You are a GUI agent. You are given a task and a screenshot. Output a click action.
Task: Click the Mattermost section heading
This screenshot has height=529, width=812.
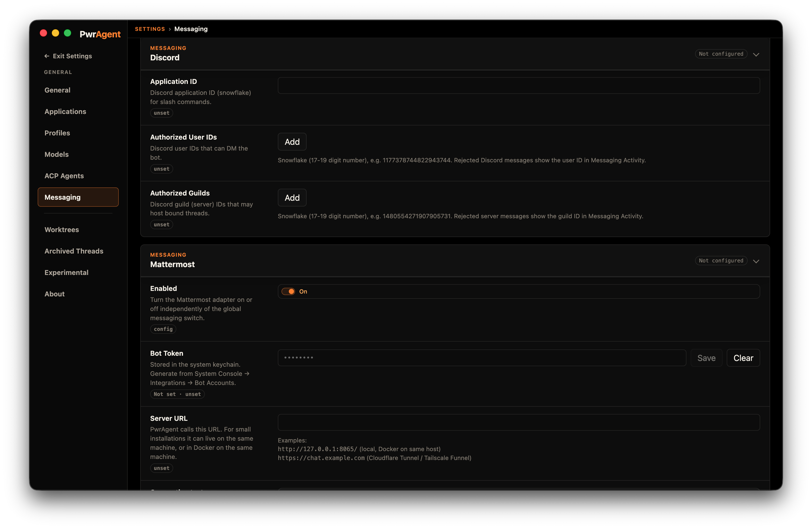coord(172,264)
